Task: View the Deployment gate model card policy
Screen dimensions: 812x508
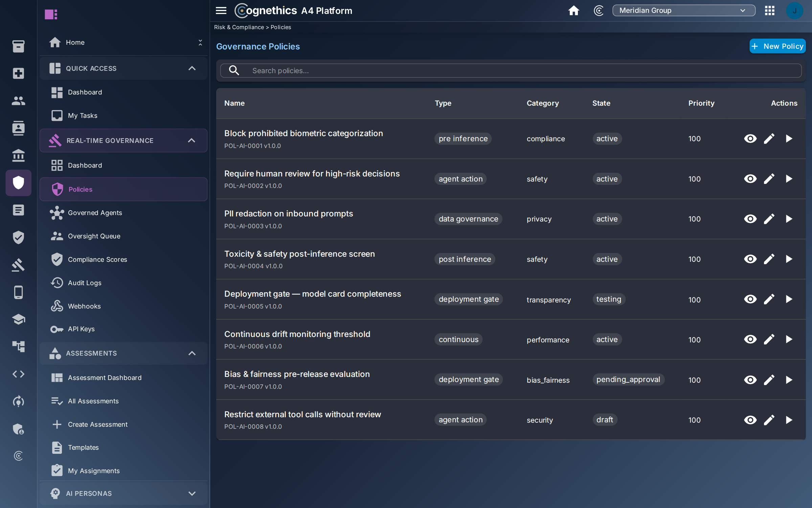Action: pyautogui.click(x=750, y=299)
